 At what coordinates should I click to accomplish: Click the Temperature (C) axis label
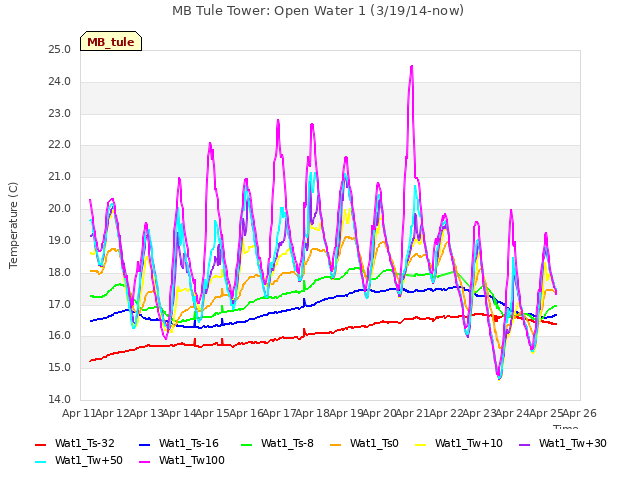tap(13, 225)
